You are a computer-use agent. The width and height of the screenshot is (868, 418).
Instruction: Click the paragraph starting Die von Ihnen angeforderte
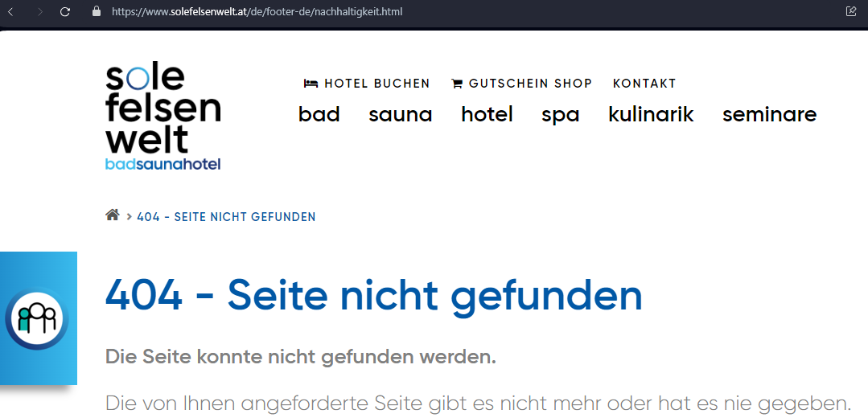click(x=478, y=402)
